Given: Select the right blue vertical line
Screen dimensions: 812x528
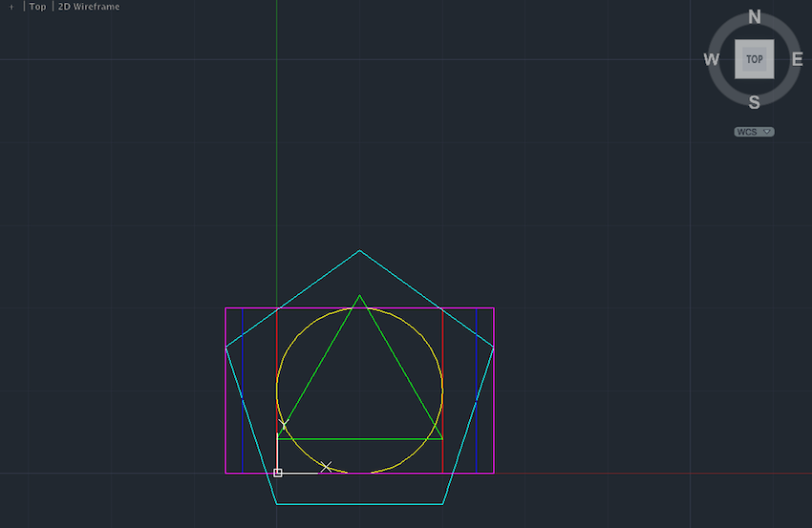Looking at the screenshot, I should 477,391.
